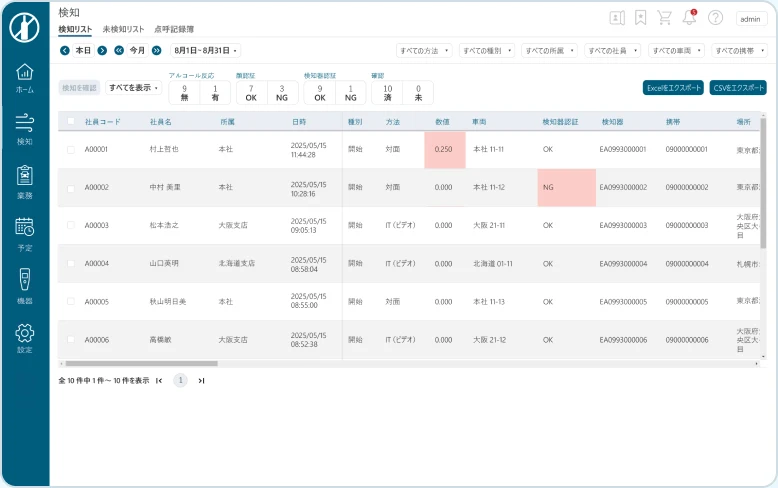Open the 機器 device sidebar icon
Viewport: 778px width, 488px height.
24,287
